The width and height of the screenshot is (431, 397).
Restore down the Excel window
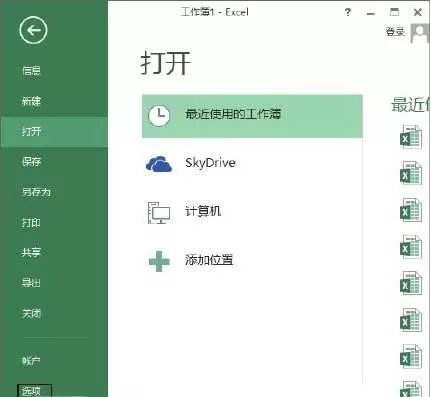click(x=394, y=13)
